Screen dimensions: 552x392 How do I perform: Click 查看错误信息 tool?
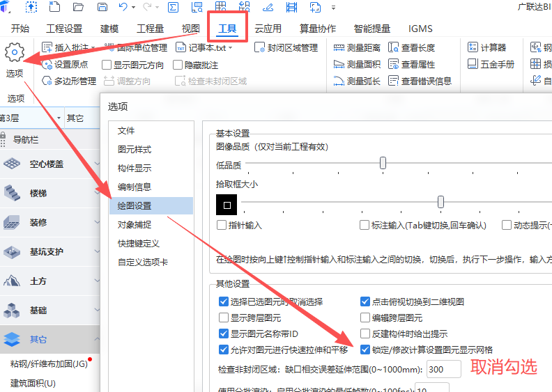point(420,81)
